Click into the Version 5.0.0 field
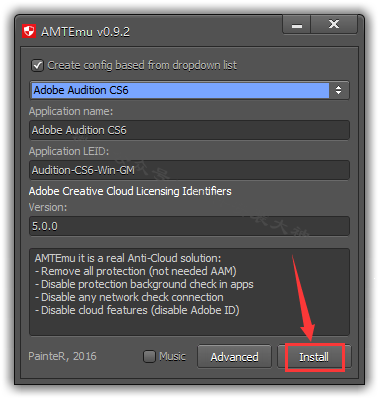The image size is (379, 399). point(189,226)
